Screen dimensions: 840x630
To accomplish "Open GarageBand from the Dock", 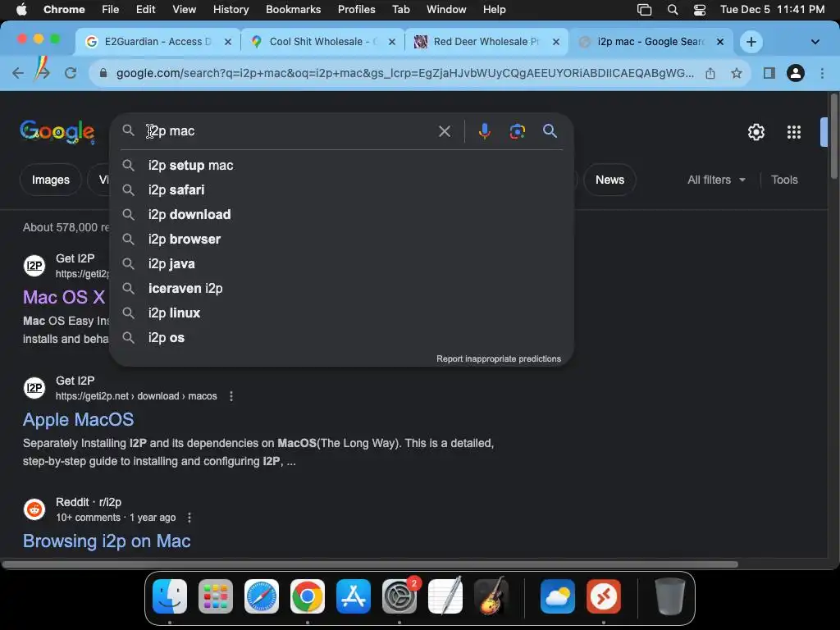I will (492, 596).
